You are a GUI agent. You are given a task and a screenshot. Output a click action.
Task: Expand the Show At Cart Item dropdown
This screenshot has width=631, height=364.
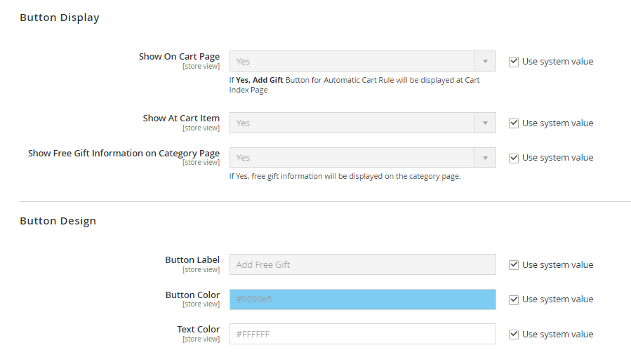[362, 123]
